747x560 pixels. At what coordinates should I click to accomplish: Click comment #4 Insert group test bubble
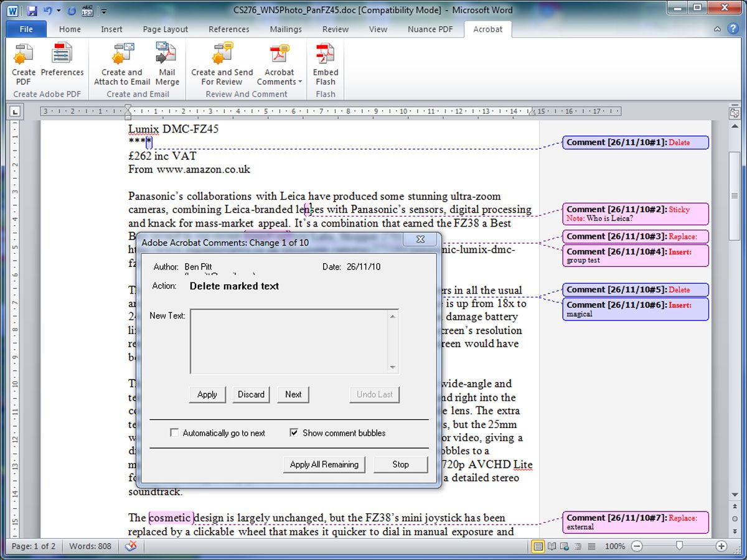636,256
